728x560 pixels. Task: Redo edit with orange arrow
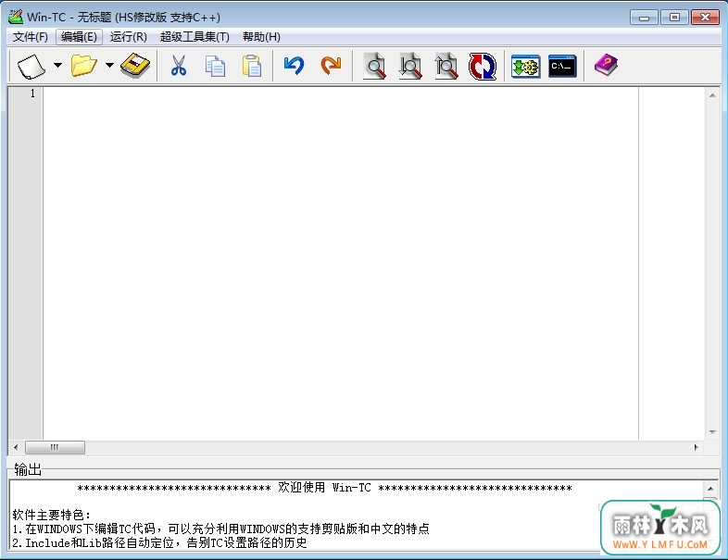pos(331,66)
